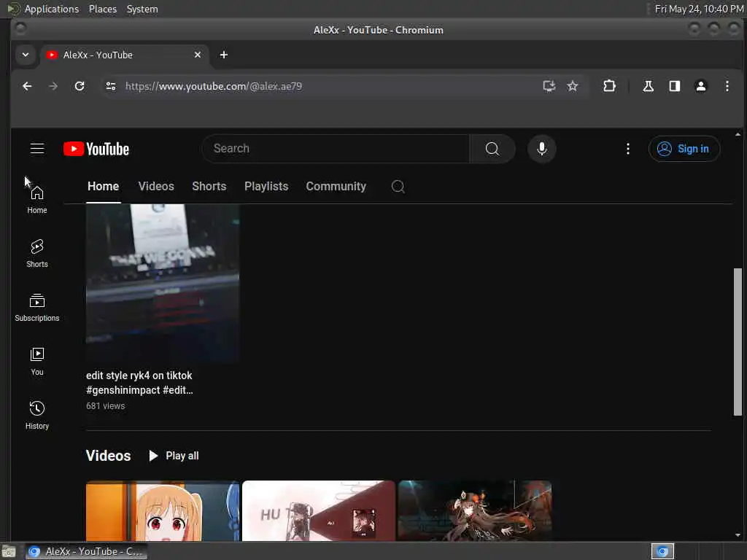Image resolution: width=747 pixels, height=560 pixels.
Task: Click the page vertical scrollbar thumb
Action: coord(738,341)
